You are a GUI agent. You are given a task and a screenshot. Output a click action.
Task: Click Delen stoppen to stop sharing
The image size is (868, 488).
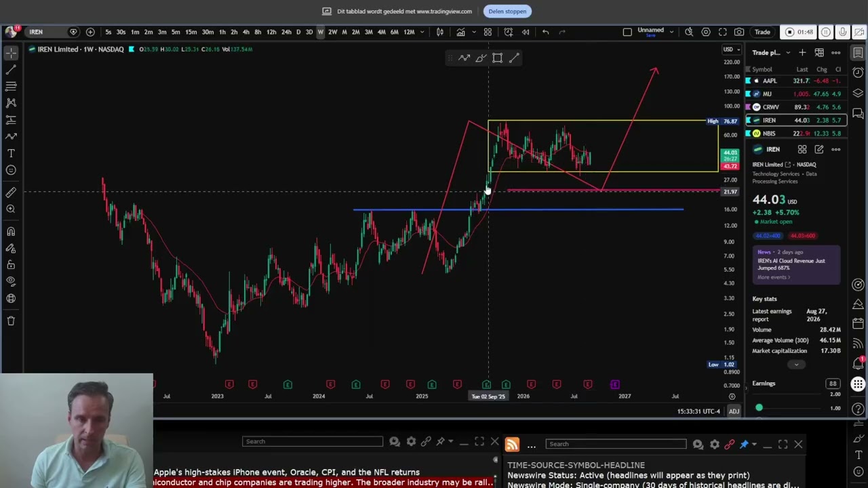pos(507,11)
